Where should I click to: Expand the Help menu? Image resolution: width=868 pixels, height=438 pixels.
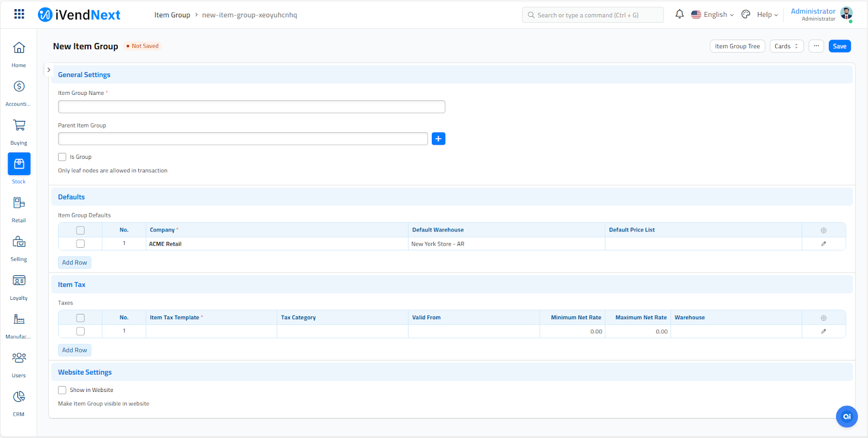click(x=767, y=15)
